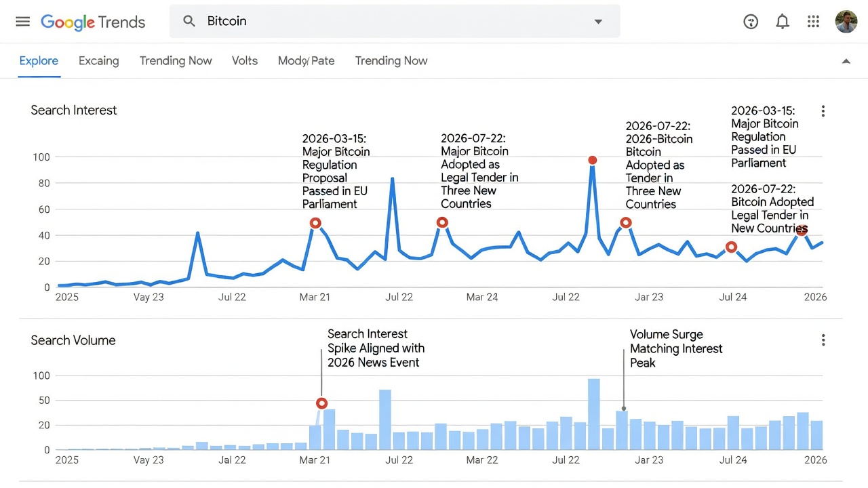Open the Volts tab

[x=245, y=61]
